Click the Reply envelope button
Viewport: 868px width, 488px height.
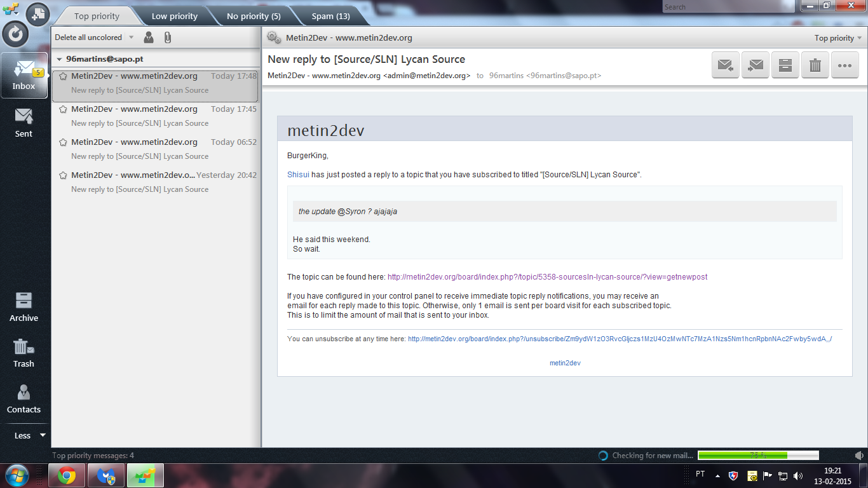[726, 65]
